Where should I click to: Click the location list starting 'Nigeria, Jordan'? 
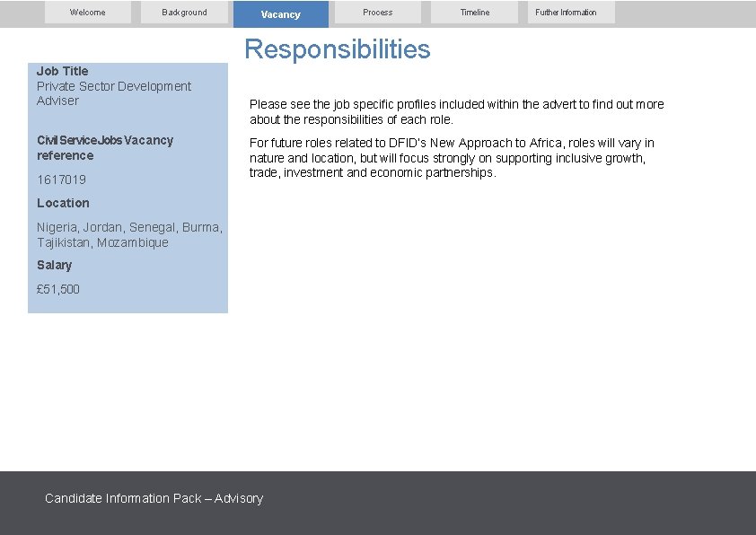tap(129, 234)
